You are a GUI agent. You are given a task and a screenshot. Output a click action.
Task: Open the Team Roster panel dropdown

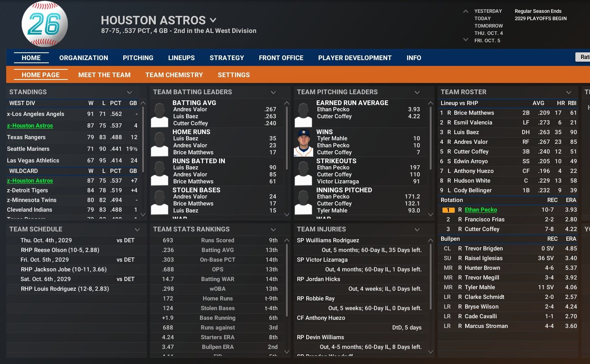(568, 92)
